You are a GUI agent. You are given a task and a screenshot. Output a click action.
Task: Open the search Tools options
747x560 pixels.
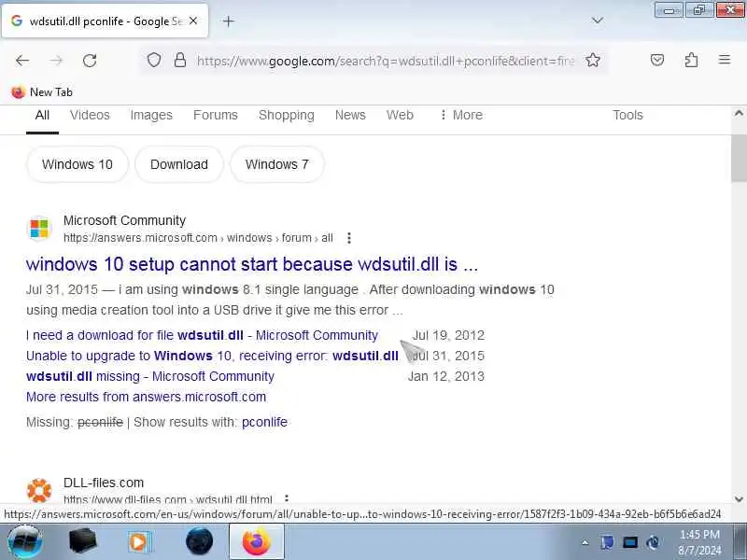coord(627,115)
